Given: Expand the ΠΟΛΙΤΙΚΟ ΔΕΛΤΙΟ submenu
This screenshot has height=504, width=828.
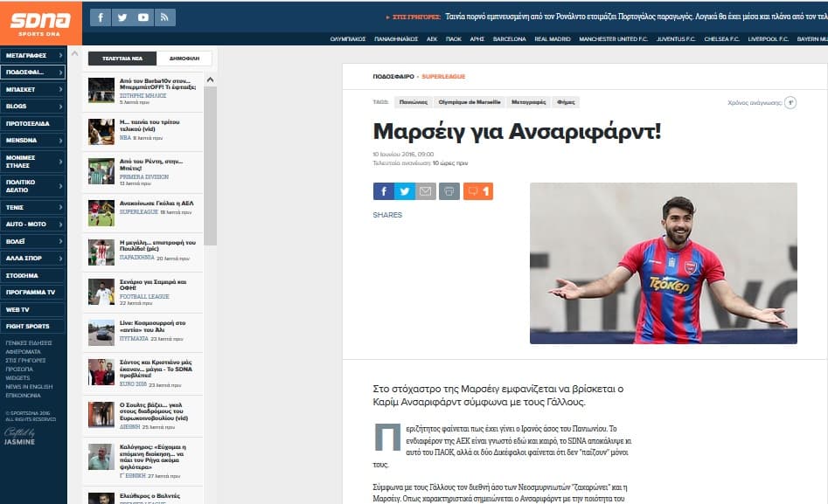Looking at the screenshot, I should [60, 186].
